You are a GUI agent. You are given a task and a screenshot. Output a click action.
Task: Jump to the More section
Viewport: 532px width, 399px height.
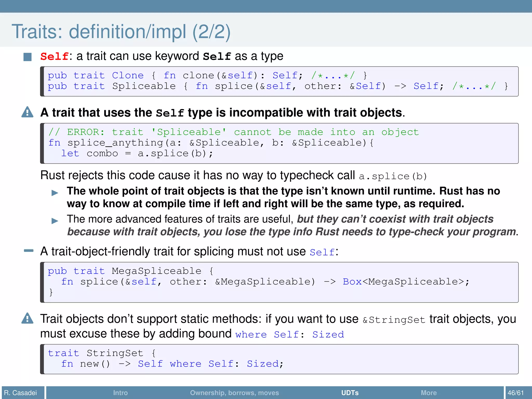429,393
